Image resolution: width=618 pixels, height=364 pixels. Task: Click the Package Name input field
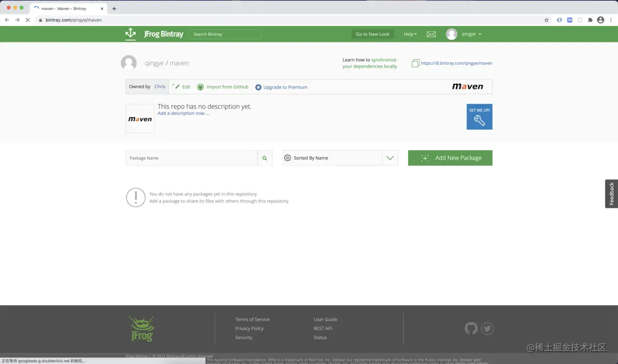pos(191,158)
